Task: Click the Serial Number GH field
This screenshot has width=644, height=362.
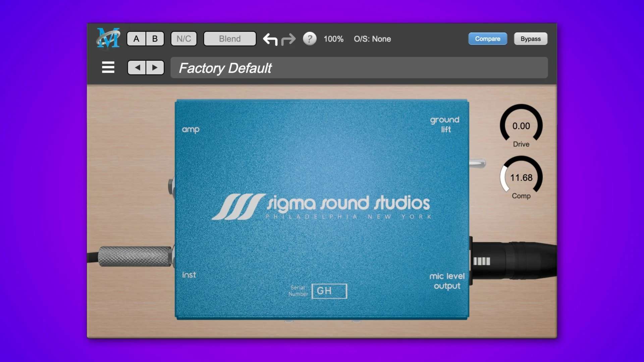Action: [x=329, y=291]
